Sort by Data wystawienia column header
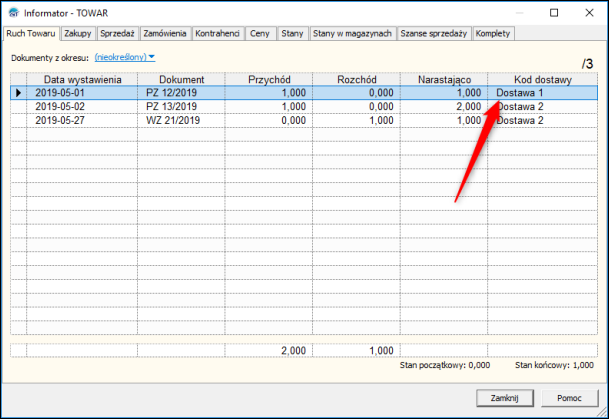Viewport: 609px width, 419px height. click(x=82, y=80)
